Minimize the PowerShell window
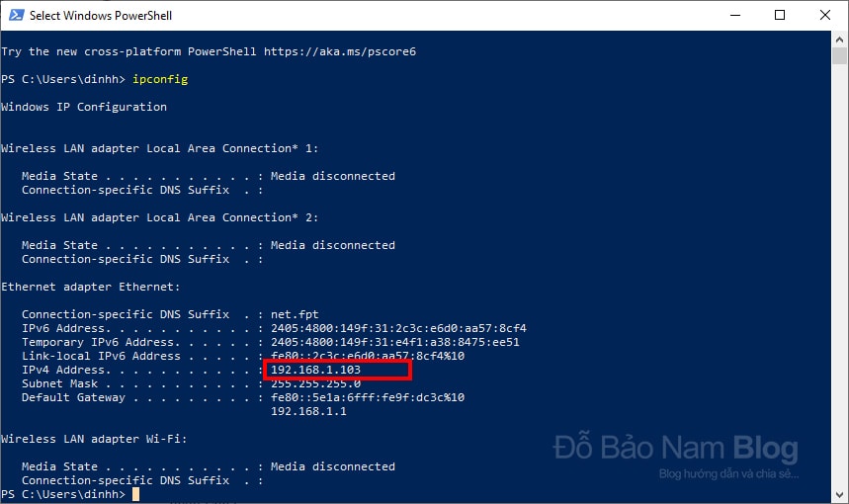Viewport: 849px width, 504px height. (x=734, y=15)
